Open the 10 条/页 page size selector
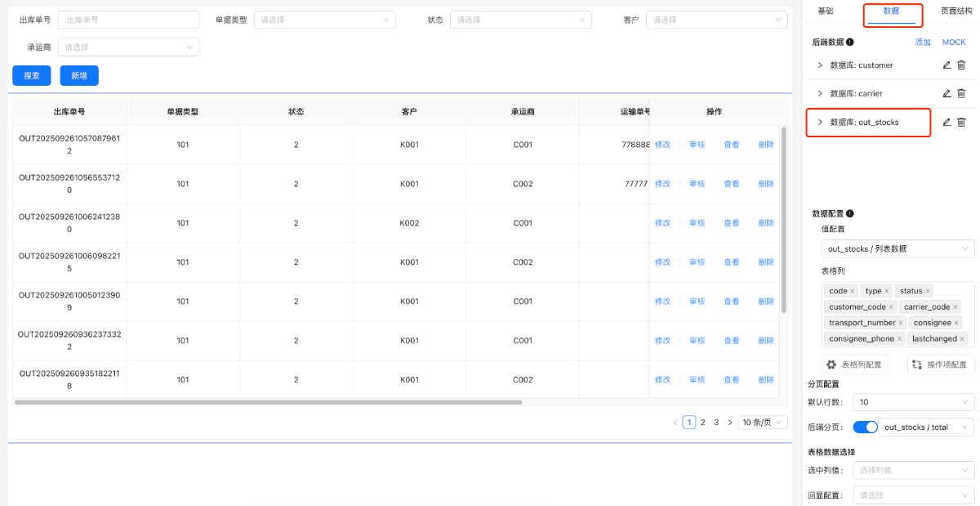The height and width of the screenshot is (506, 980). tap(763, 423)
